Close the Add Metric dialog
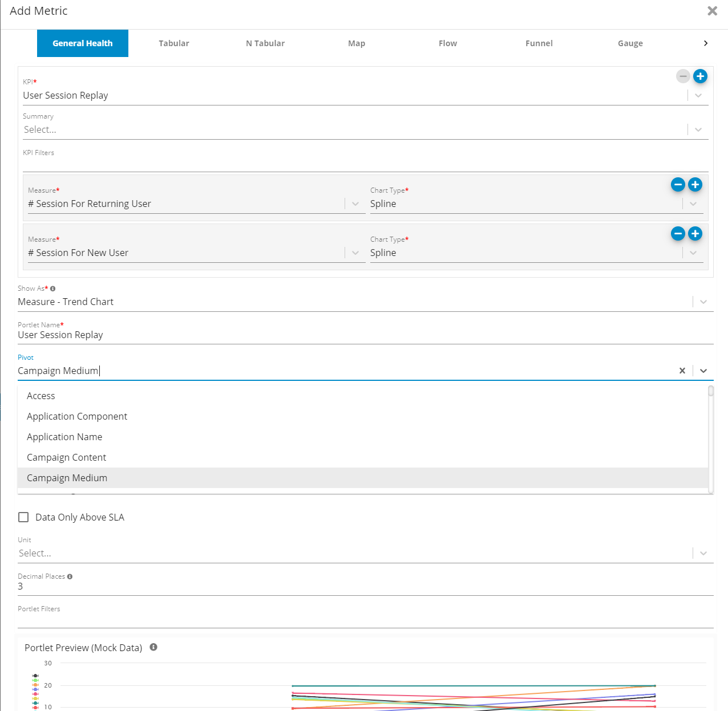This screenshot has width=728, height=711. click(x=712, y=11)
